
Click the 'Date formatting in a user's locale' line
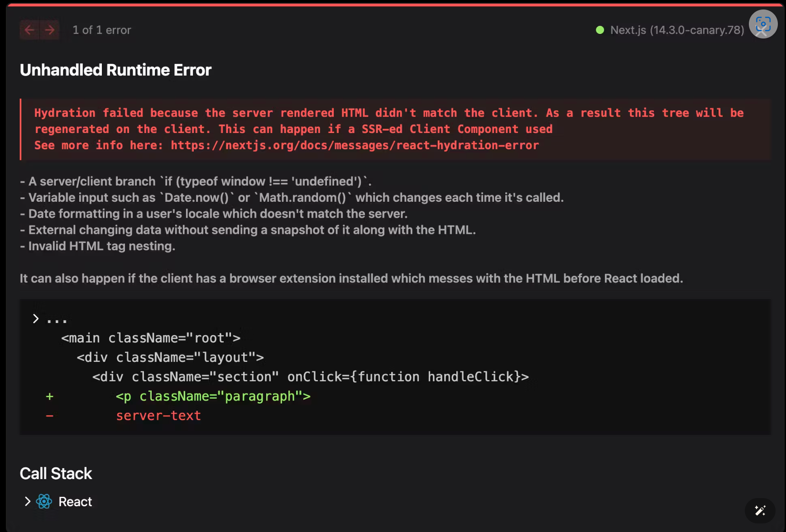tap(214, 214)
